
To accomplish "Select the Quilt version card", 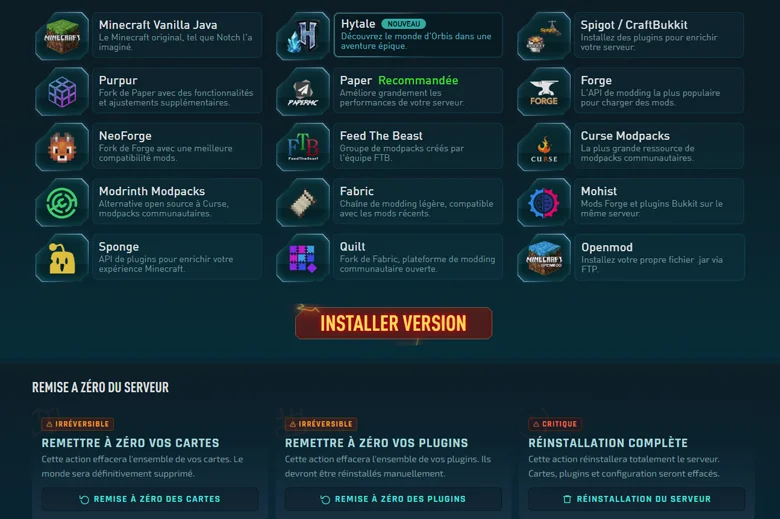I will click(418, 257).
